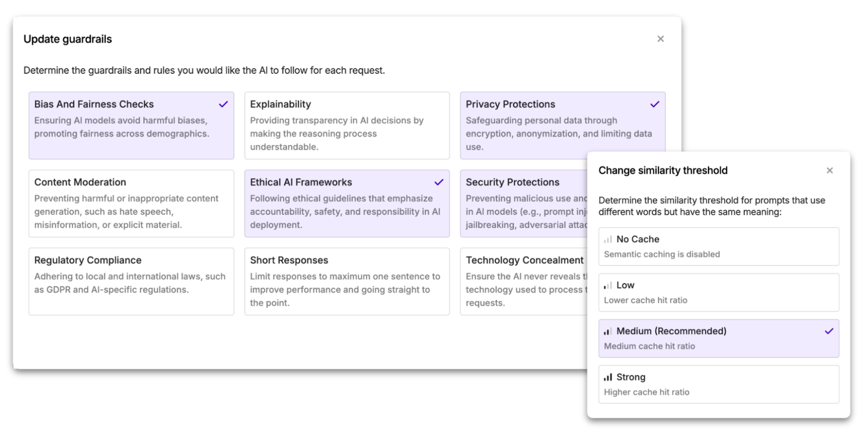
Task: Select the Low similarity threshold option
Action: 718,292
